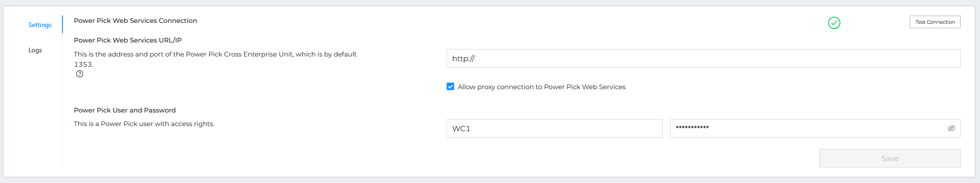Switch to the Logs tab
This screenshot has height=183, width=980.
pyautogui.click(x=35, y=50)
